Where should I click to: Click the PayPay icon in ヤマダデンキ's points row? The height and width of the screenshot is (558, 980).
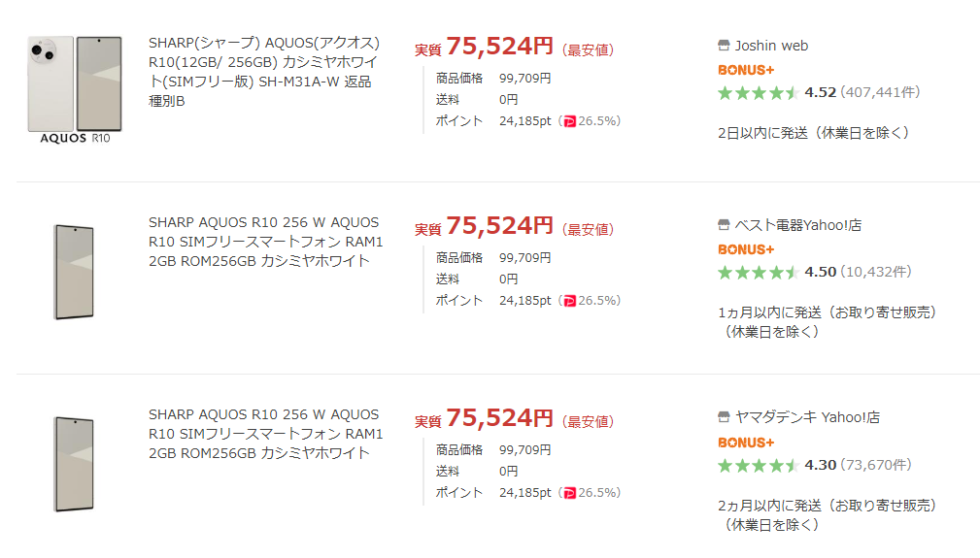point(569,493)
